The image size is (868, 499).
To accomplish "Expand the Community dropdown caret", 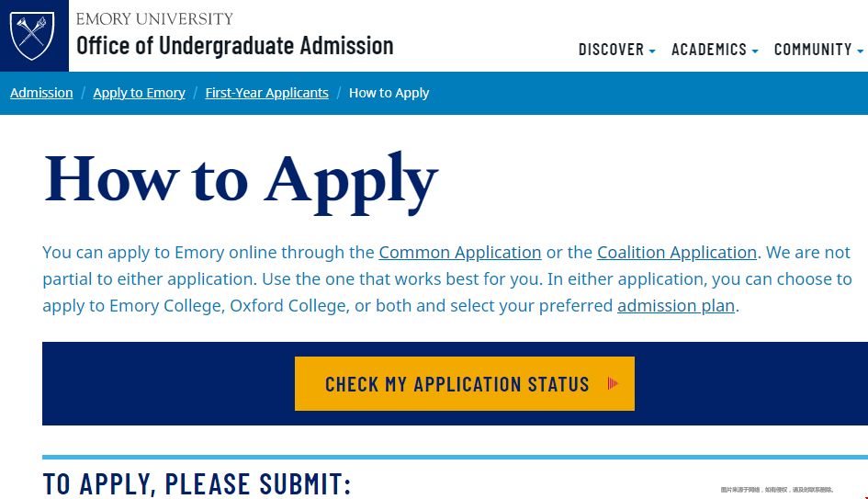I will [861, 51].
